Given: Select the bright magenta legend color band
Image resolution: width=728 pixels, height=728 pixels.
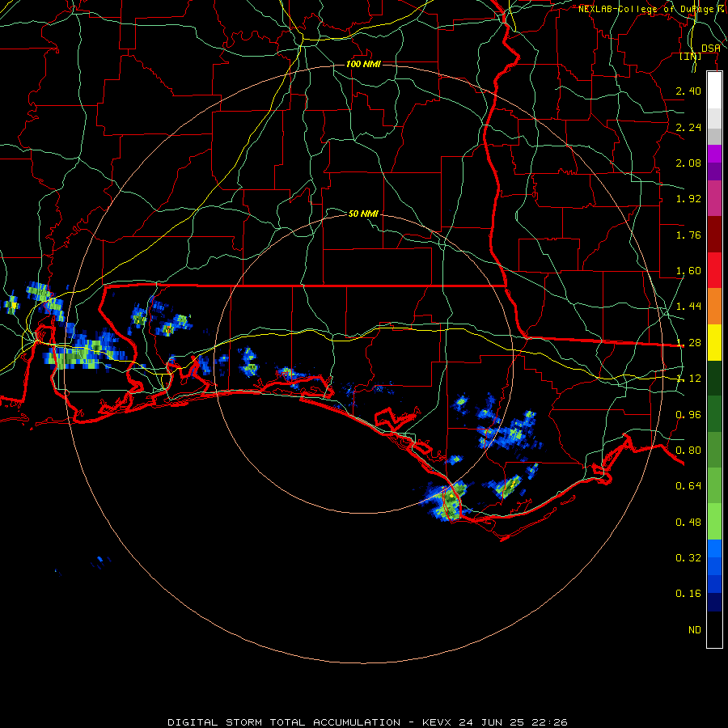Looking at the screenshot, I should (x=714, y=154).
